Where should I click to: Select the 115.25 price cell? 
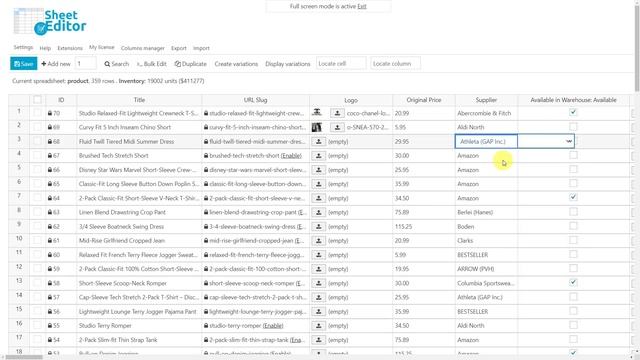click(424, 227)
